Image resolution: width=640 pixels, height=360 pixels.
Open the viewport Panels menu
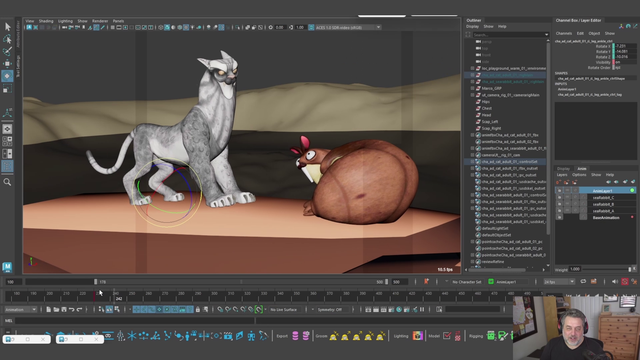point(118,21)
